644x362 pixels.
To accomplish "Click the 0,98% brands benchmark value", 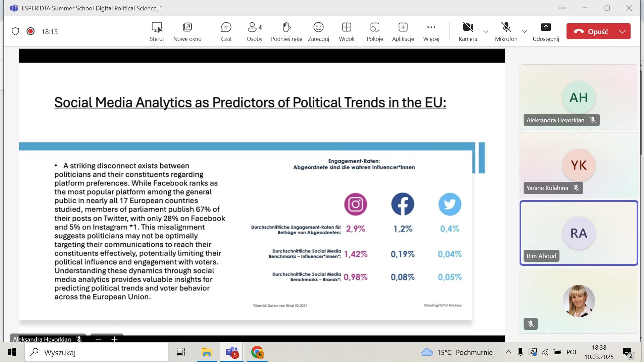I will pyautogui.click(x=356, y=277).
